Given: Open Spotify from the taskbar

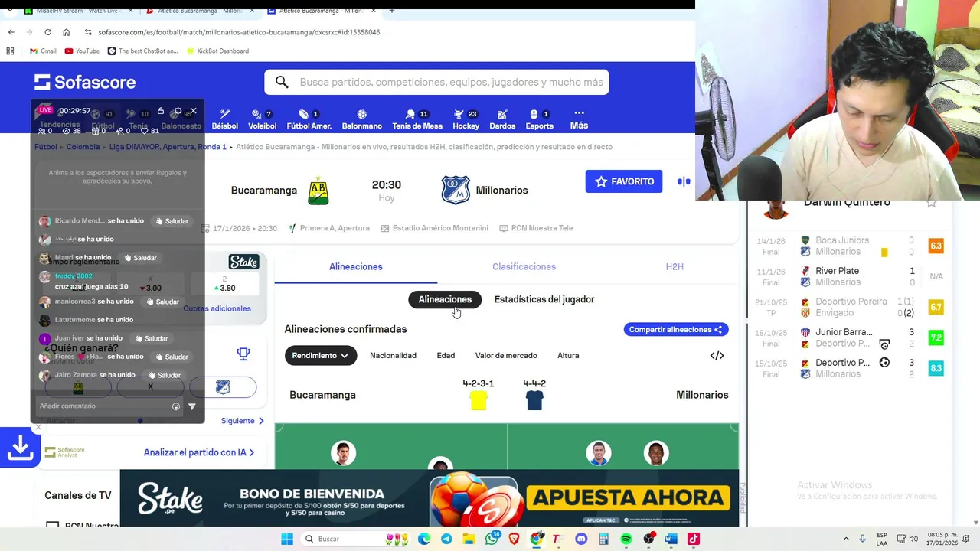Looking at the screenshot, I should [626, 539].
